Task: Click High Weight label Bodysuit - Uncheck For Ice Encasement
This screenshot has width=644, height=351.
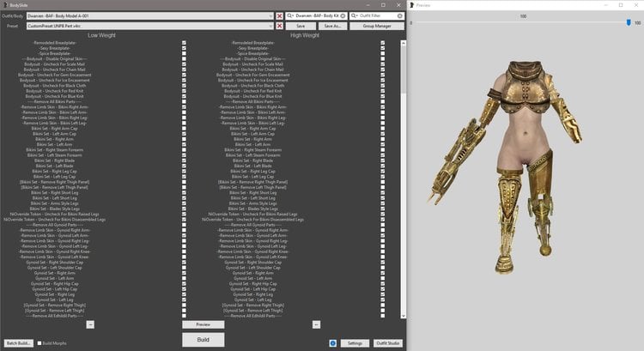Action: point(253,81)
